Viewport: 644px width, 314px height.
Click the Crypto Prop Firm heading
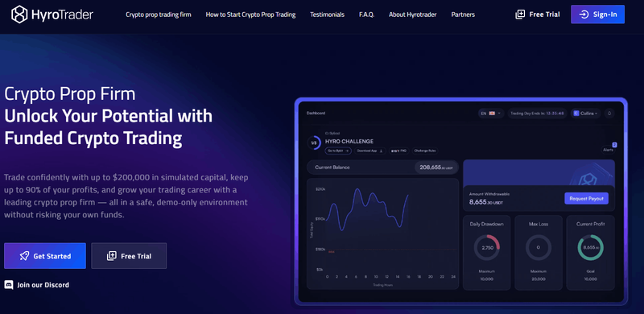click(x=70, y=94)
